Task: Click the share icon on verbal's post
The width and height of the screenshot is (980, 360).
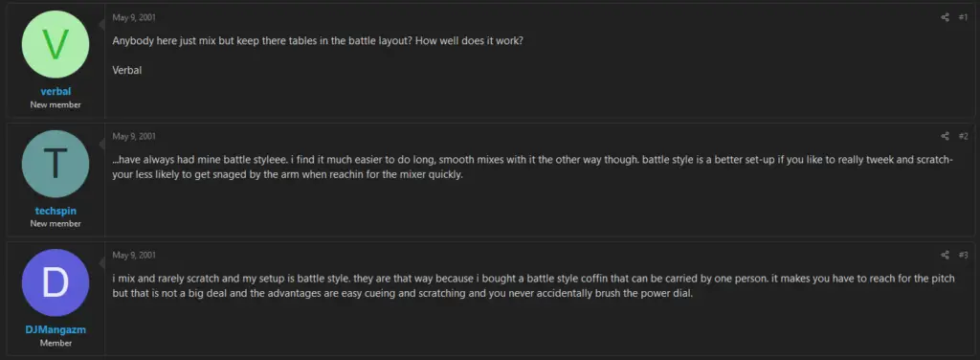Action: (945, 17)
